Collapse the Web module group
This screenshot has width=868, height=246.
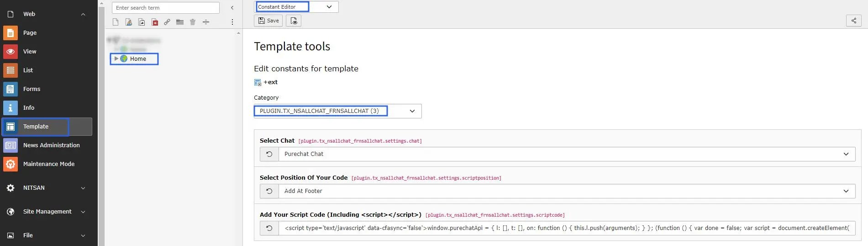pyautogui.click(x=83, y=14)
